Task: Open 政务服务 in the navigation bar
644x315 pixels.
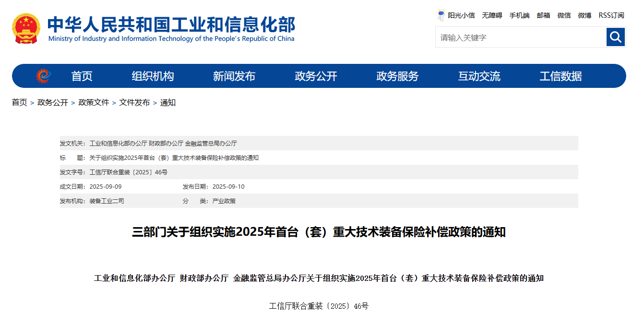Action: tap(397, 76)
